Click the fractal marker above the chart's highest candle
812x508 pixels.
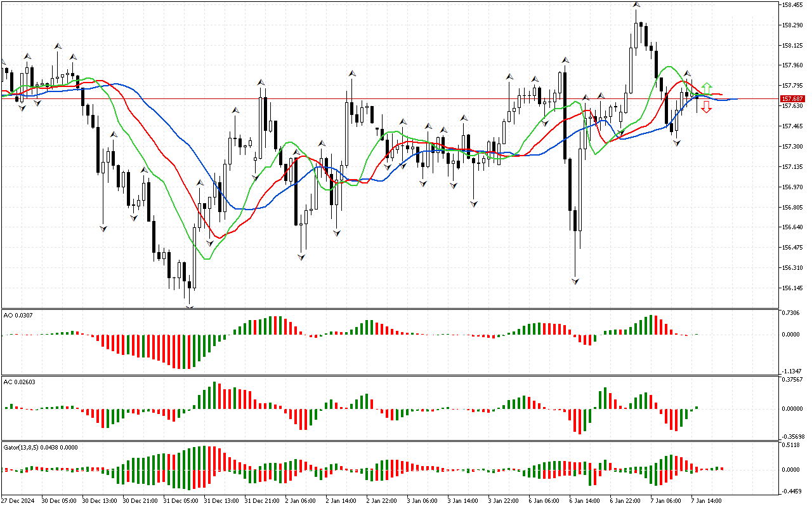[x=636, y=4]
